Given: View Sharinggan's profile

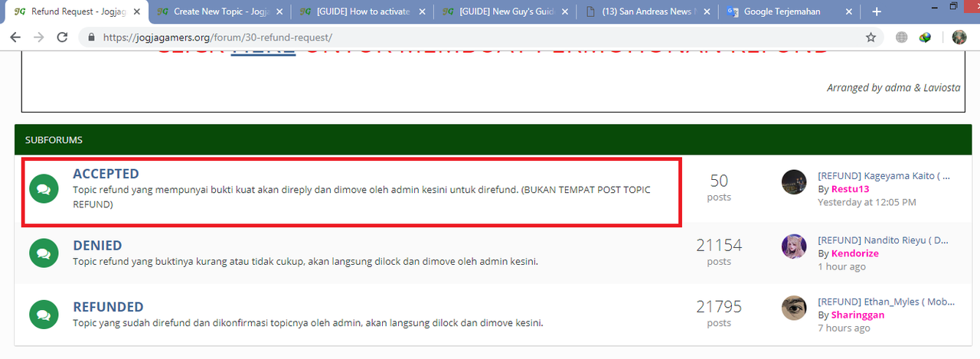Looking at the screenshot, I should coord(857,315).
